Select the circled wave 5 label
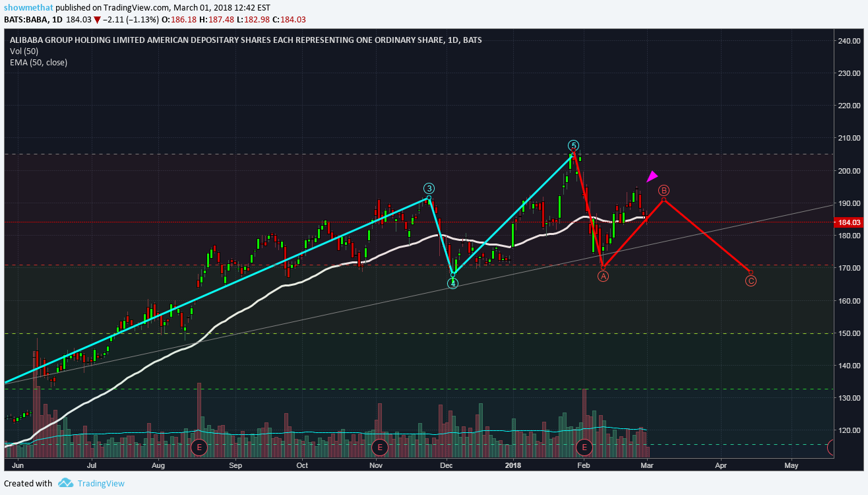868x495 pixels. coord(574,145)
